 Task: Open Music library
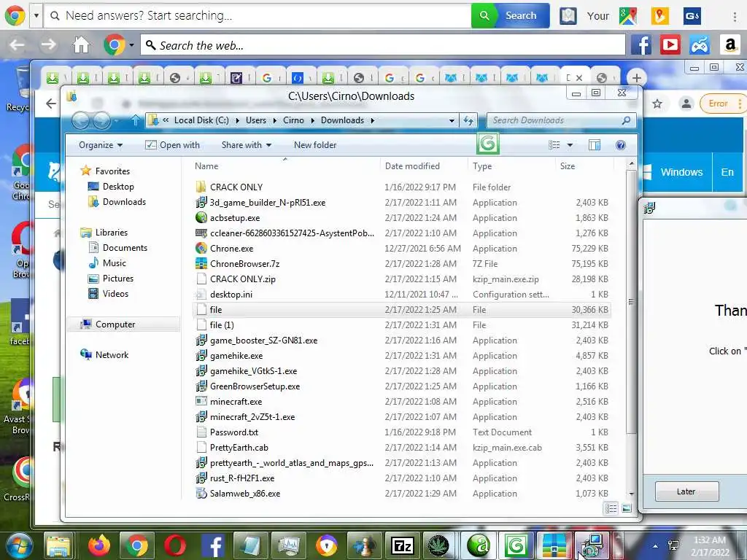pyautogui.click(x=115, y=262)
